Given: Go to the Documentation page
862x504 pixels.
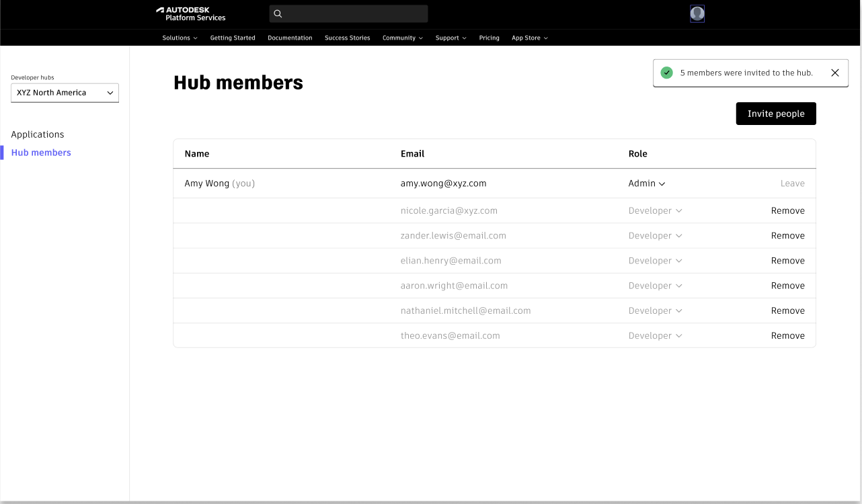Looking at the screenshot, I should [290, 38].
